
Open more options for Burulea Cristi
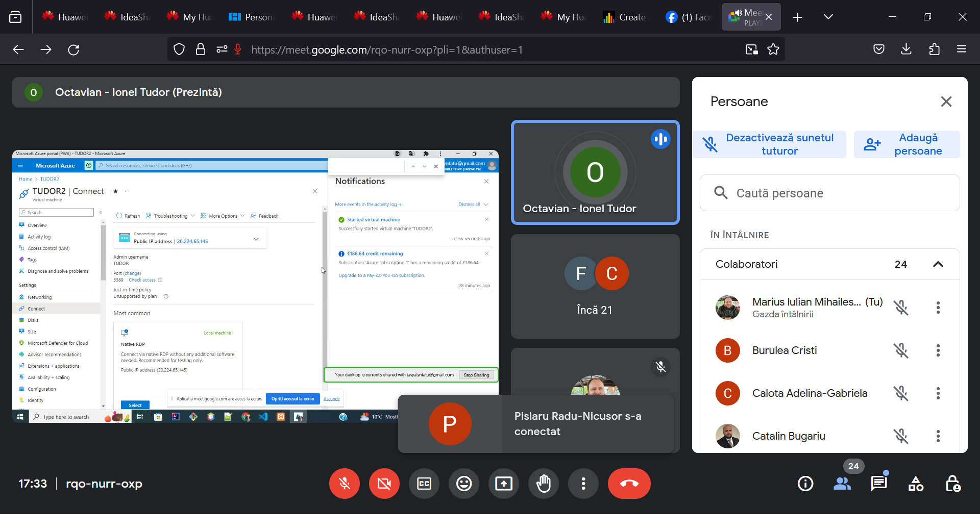[x=938, y=350]
